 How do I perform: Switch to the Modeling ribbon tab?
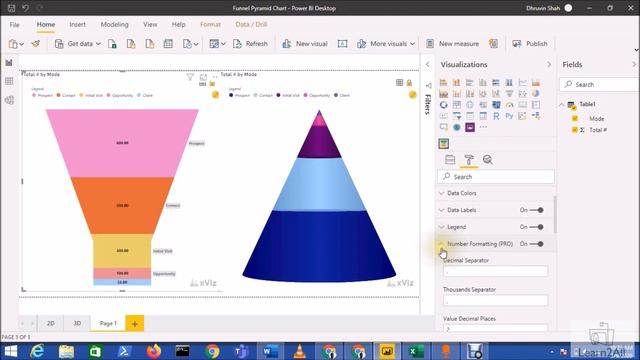pyautogui.click(x=114, y=24)
